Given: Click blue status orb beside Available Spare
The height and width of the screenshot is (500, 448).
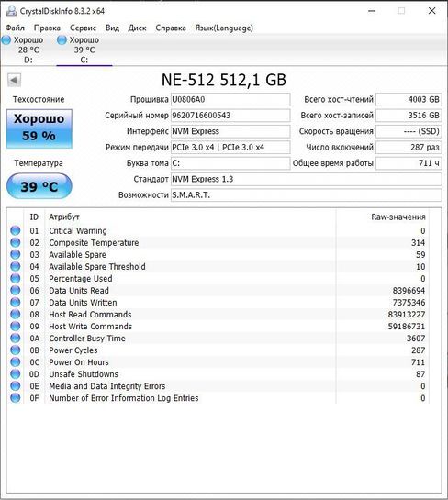Looking at the screenshot, I should [x=15, y=254].
